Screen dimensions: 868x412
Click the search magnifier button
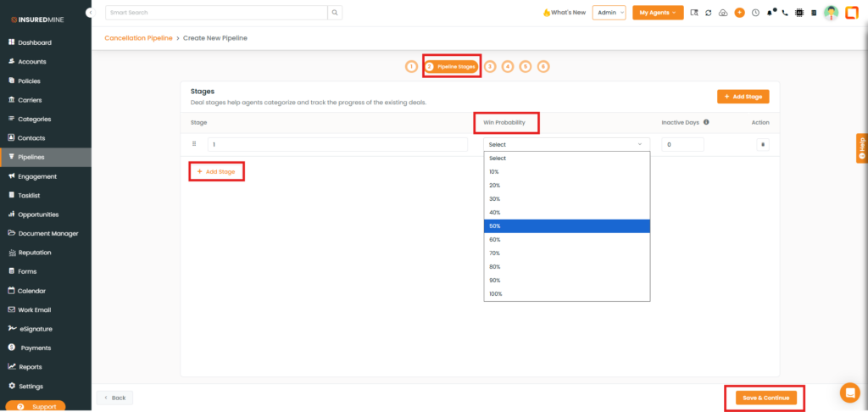point(336,13)
